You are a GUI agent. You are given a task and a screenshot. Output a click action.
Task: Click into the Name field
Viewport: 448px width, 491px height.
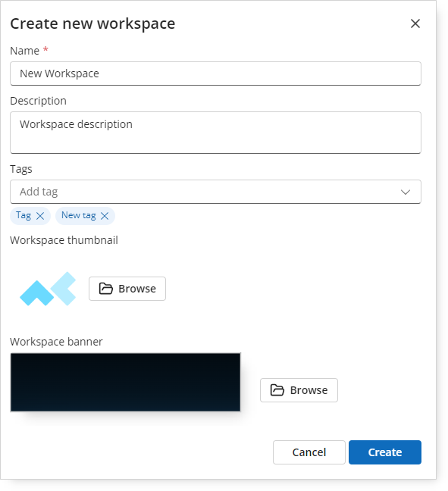click(215, 73)
